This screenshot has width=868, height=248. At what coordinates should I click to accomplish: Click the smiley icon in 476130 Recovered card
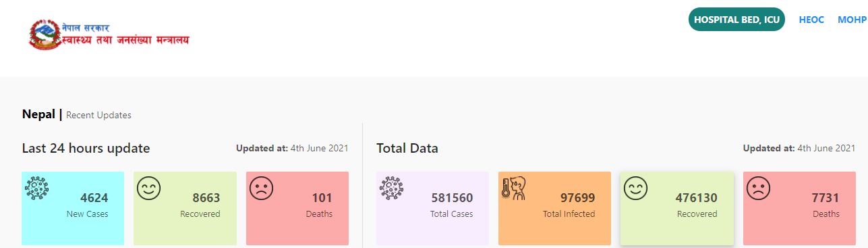coord(635,187)
